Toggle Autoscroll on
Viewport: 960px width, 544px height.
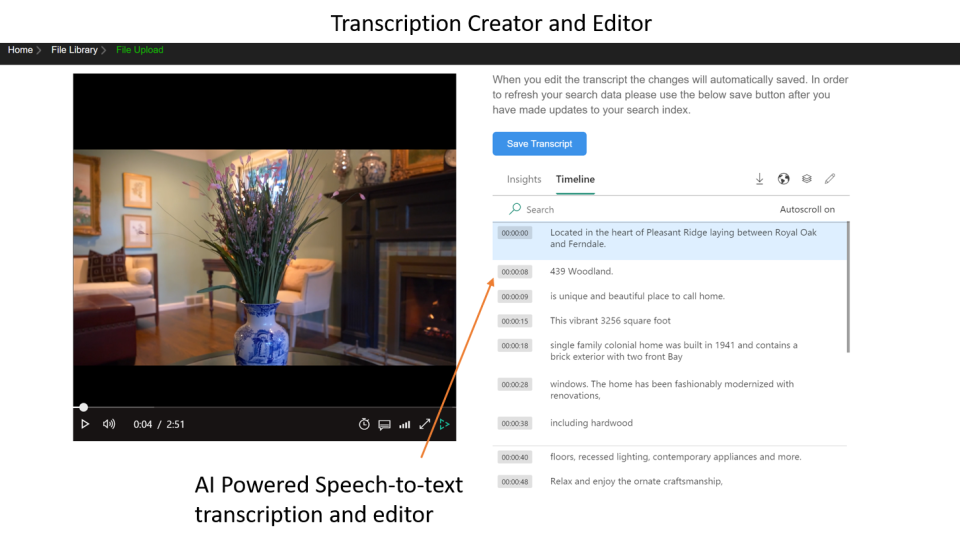pos(807,209)
